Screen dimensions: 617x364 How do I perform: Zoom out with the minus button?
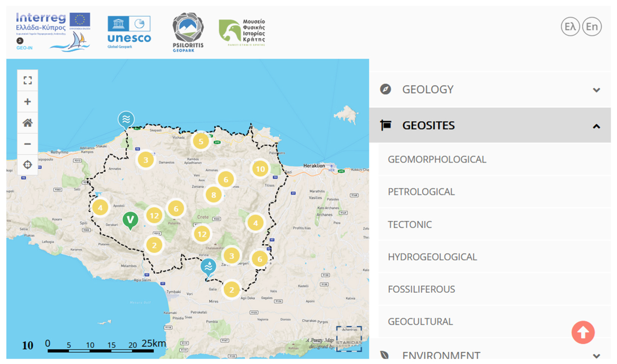coord(27,144)
